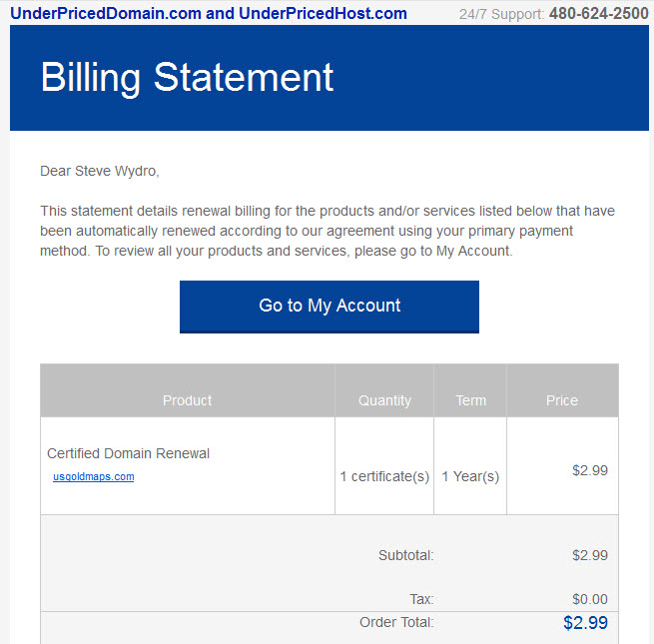The height and width of the screenshot is (644, 654).
Task: Click the Subtotal $2.99 amount
Action: tap(590, 555)
